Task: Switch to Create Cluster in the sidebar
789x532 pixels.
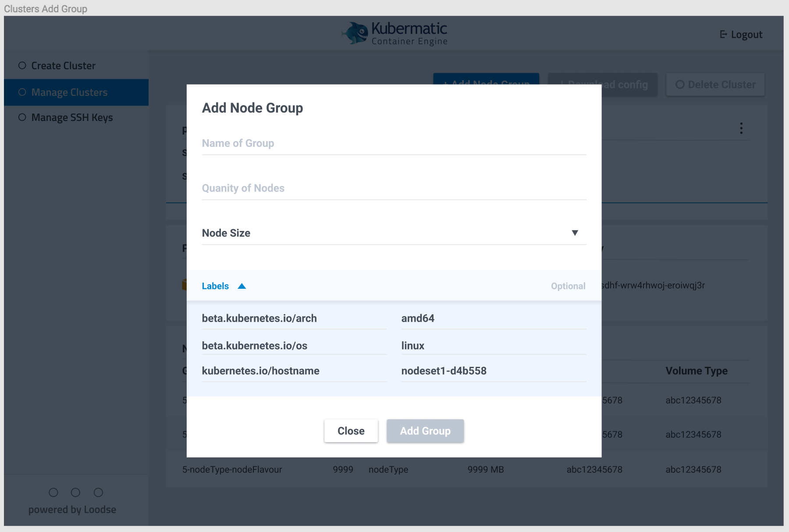Action: 63,65
